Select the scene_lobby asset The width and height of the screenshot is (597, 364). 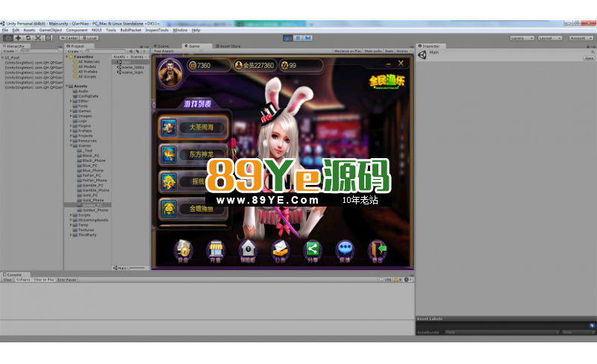[x=131, y=67]
